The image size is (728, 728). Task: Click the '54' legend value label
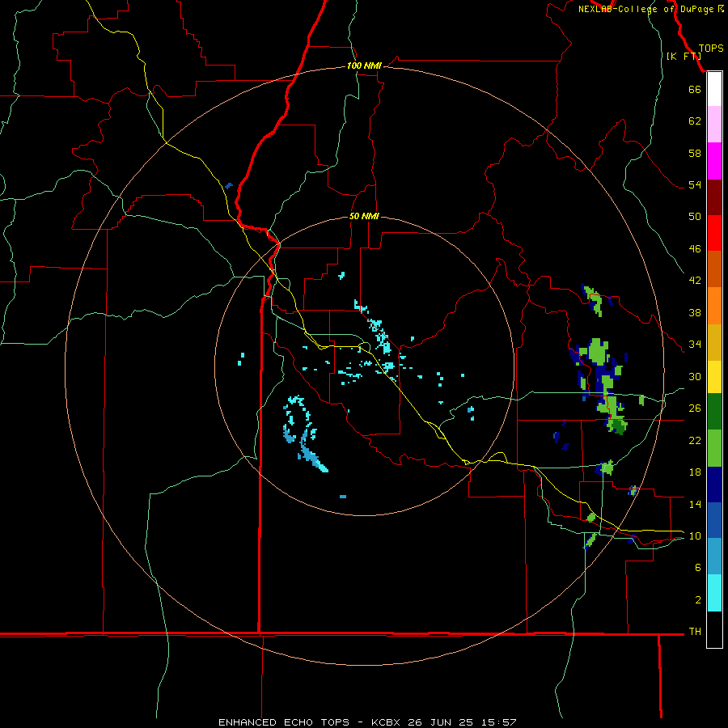click(695, 184)
